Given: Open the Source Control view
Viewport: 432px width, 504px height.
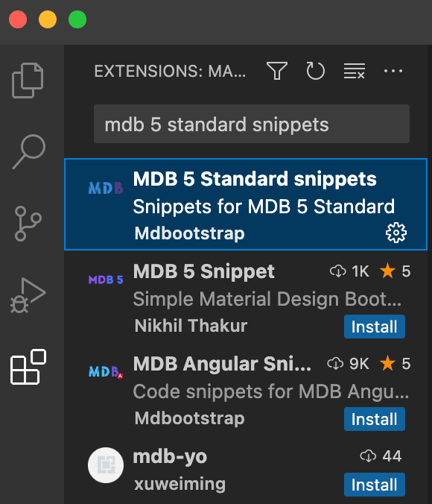Looking at the screenshot, I should 28,224.
